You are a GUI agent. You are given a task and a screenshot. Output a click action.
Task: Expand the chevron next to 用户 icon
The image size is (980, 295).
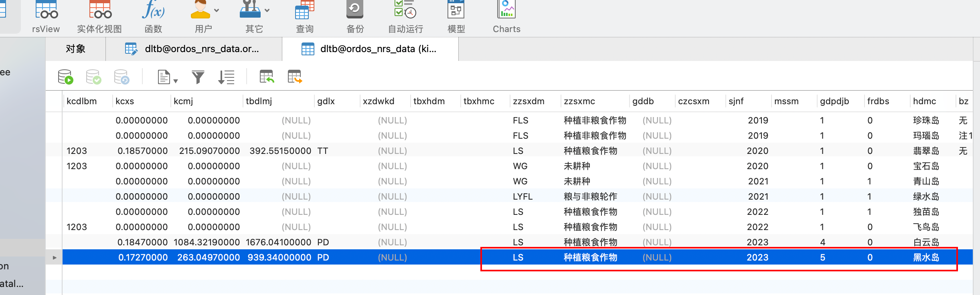217,10
